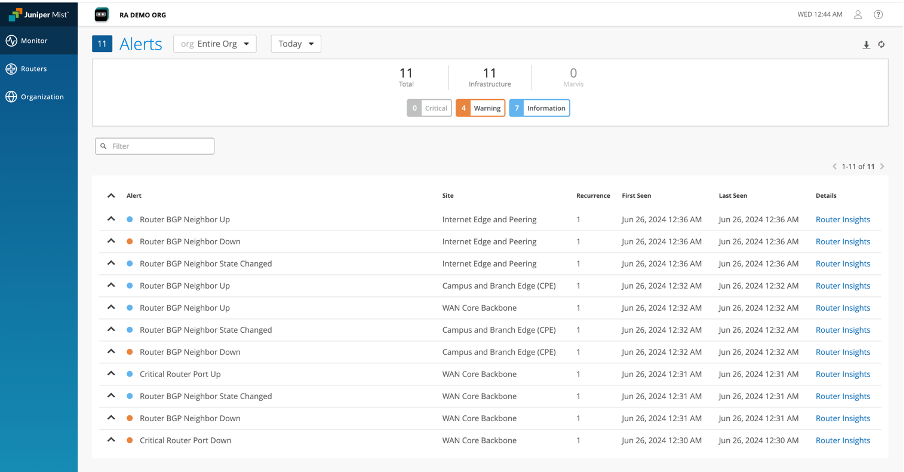Toggle the Warning severity filter

coord(480,108)
